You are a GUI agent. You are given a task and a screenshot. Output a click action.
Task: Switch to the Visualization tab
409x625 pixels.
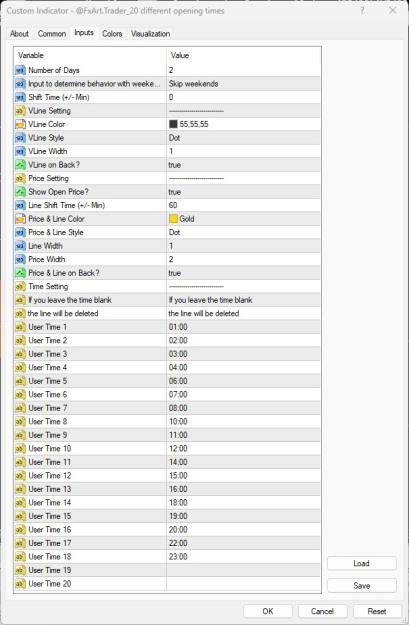pyautogui.click(x=150, y=34)
